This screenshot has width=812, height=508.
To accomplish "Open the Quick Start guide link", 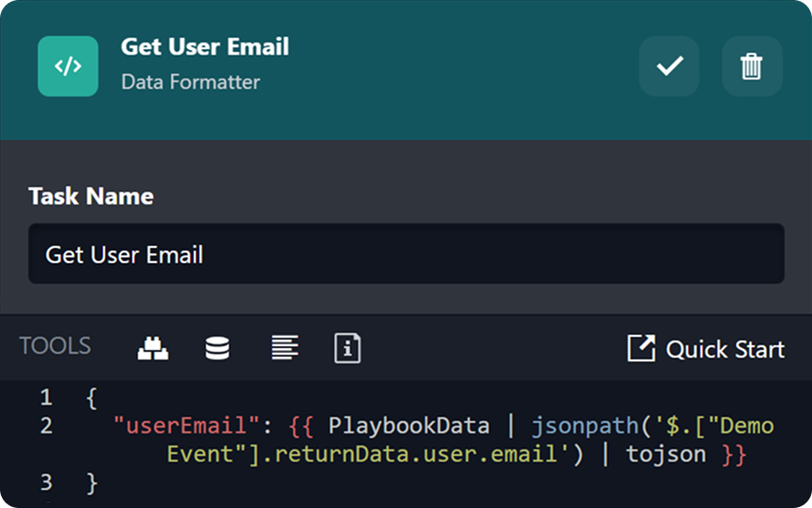I will click(x=724, y=349).
